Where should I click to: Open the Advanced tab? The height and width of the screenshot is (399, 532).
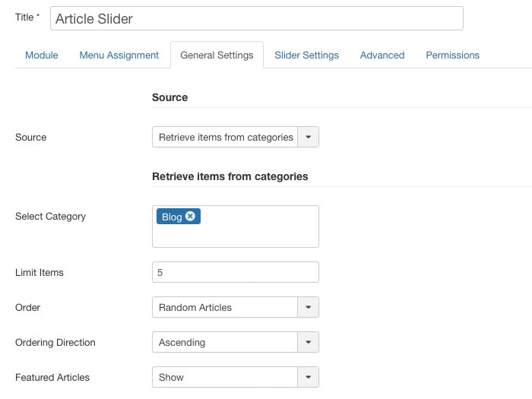[x=382, y=55]
